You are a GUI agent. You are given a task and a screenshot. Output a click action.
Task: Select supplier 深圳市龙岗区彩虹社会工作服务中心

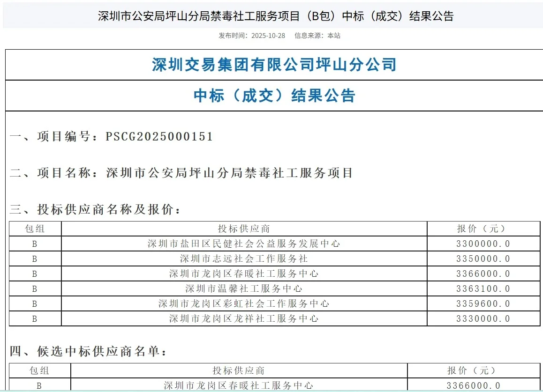(x=244, y=303)
